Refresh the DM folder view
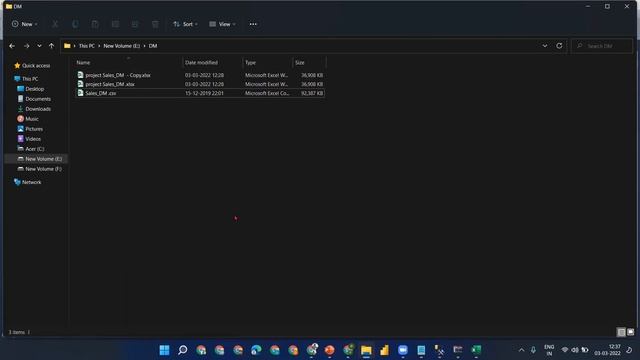 click(559, 46)
